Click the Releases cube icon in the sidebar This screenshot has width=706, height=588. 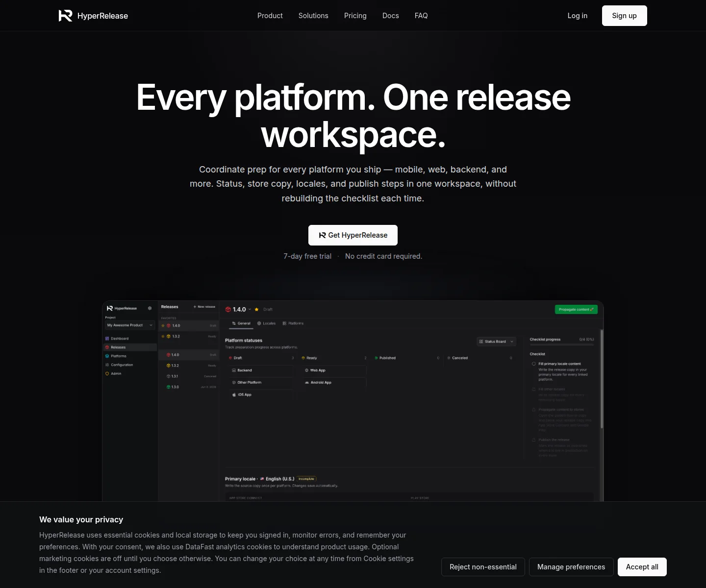tap(107, 347)
